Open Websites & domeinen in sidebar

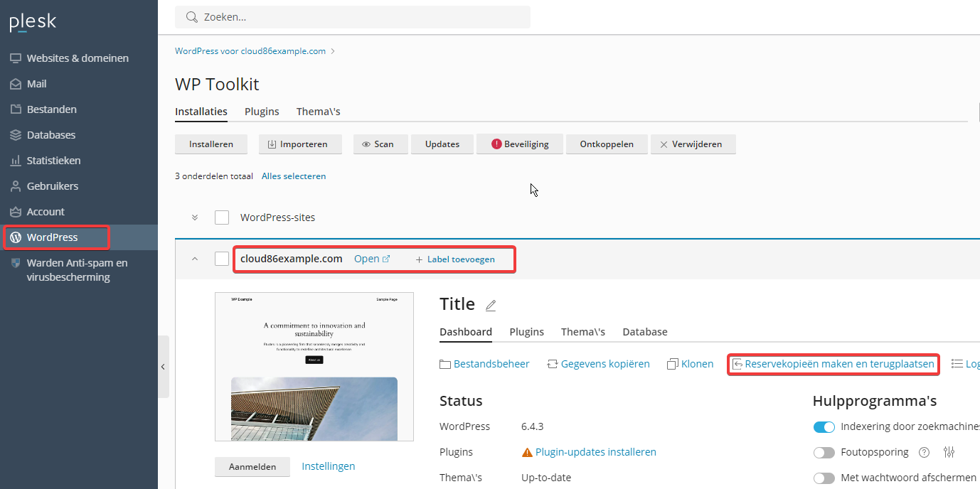tap(78, 58)
